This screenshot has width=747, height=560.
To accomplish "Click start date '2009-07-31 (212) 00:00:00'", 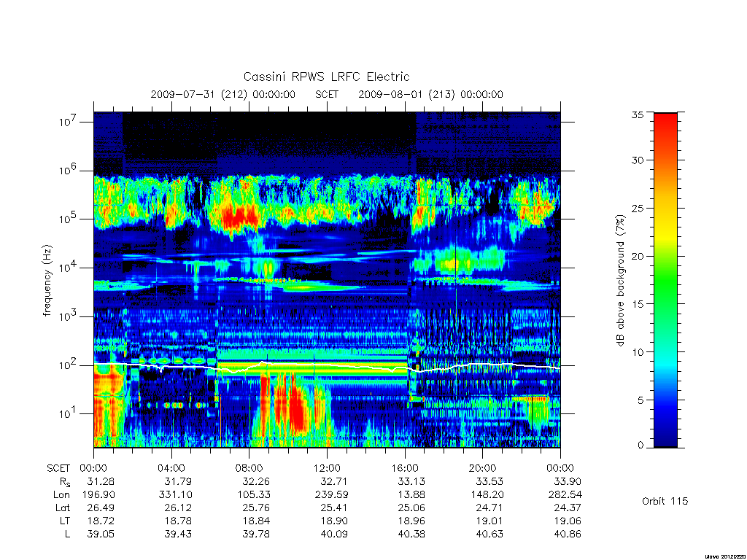I will (x=223, y=94).
